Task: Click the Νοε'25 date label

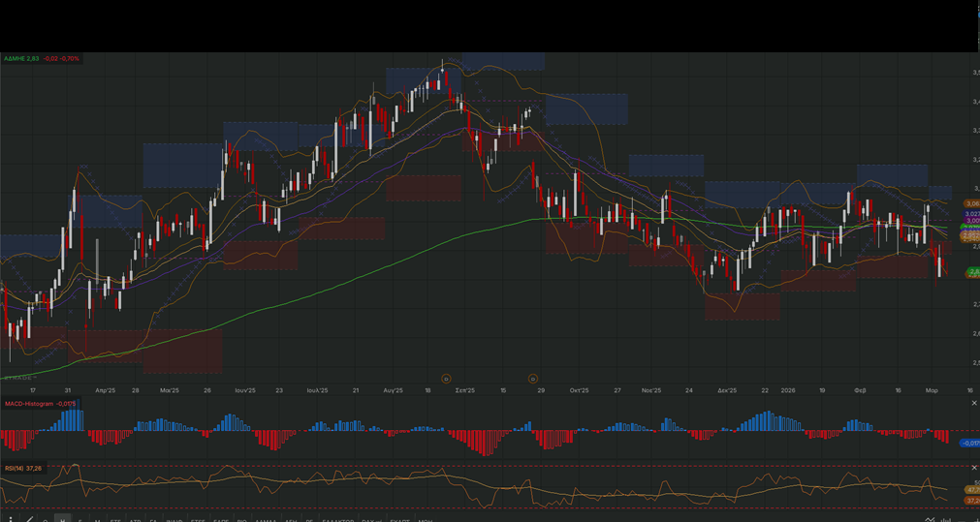Action: pos(651,391)
